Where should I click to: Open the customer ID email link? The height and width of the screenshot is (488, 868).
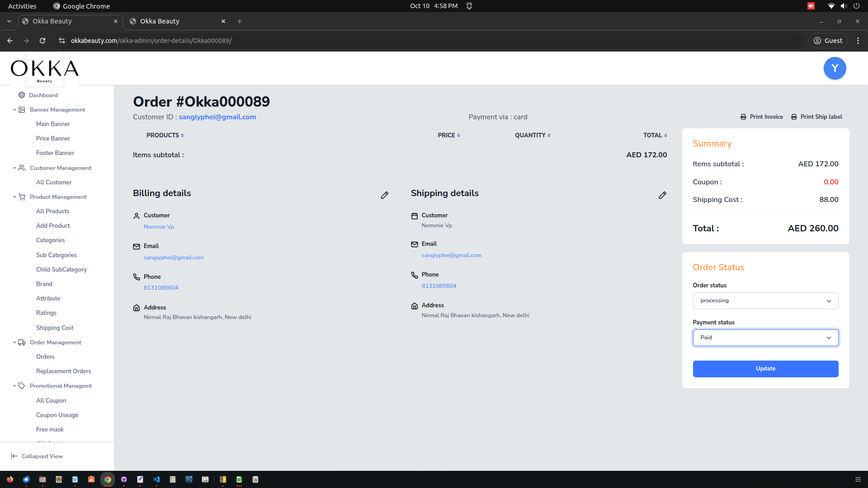(217, 117)
